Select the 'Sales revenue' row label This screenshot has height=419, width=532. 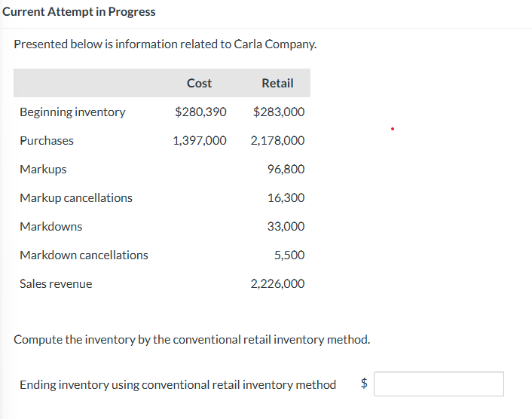[x=56, y=283]
